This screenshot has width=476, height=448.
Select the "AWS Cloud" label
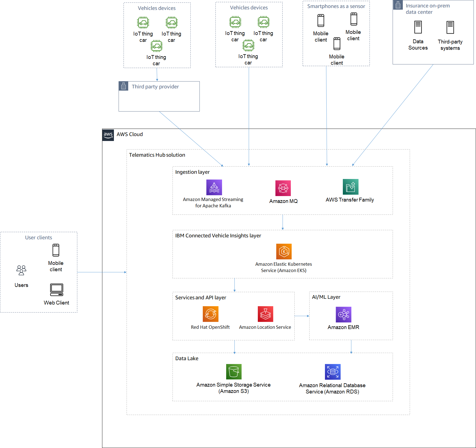[x=130, y=134]
